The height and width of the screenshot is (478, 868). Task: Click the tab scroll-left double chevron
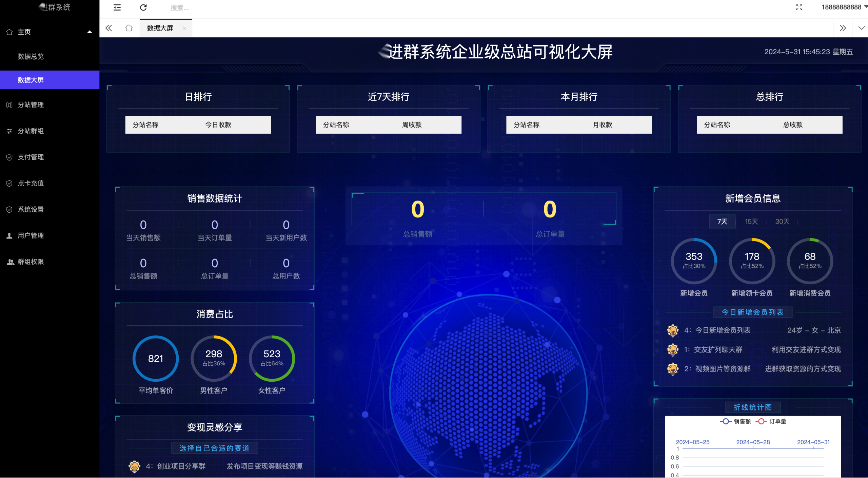click(108, 28)
